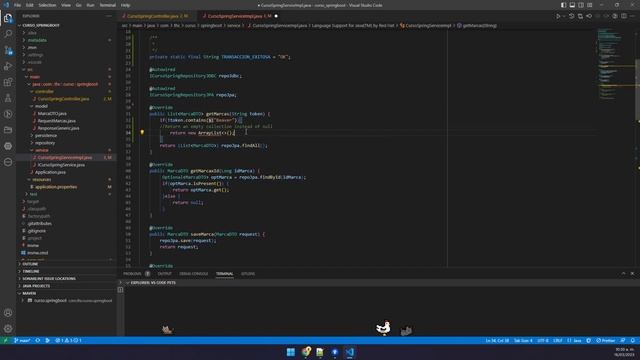The image size is (640, 360).
Task: Close the bottom panel with X icon
Action: click(632, 273)
